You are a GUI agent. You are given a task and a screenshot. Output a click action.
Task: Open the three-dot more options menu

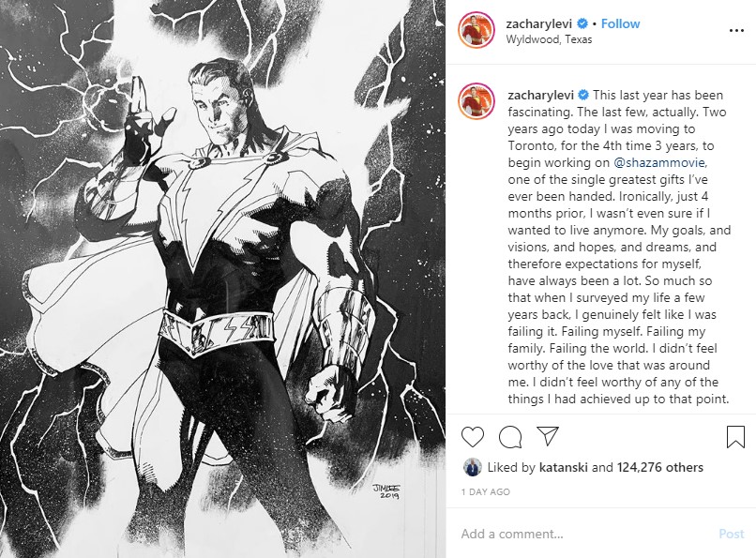[736, 31]
